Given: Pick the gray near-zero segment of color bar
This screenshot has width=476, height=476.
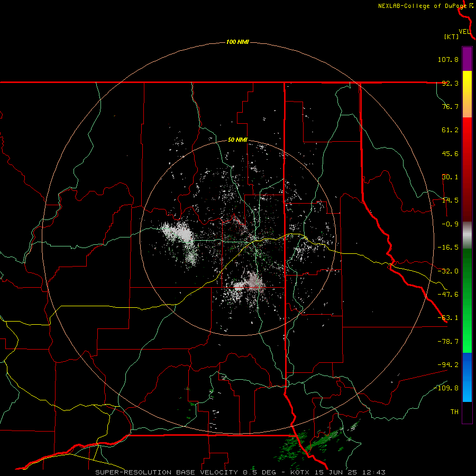Looking at the screenshot, I should pyautogui.click(x=467, y=235).
